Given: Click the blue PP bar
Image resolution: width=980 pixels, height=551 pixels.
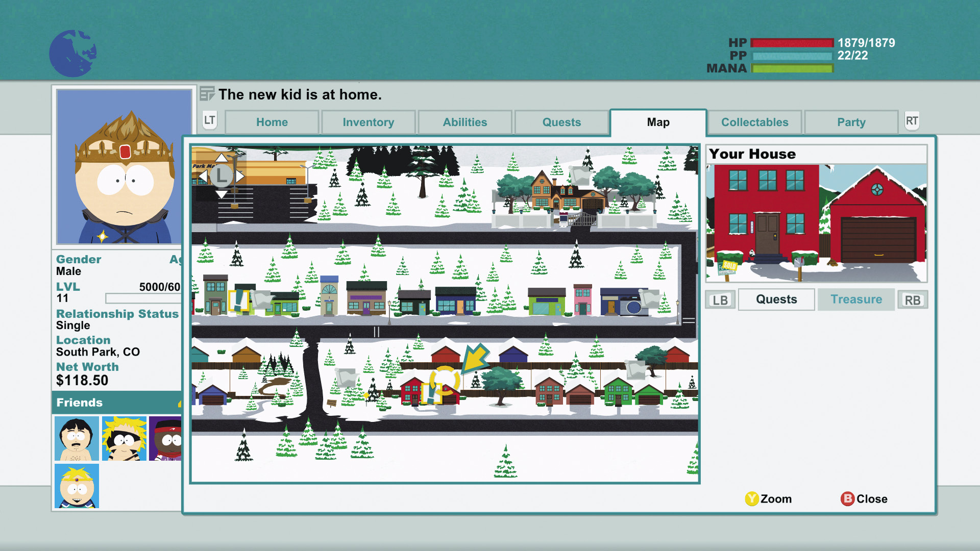Looking at the screenshot, I should [792, 56].
